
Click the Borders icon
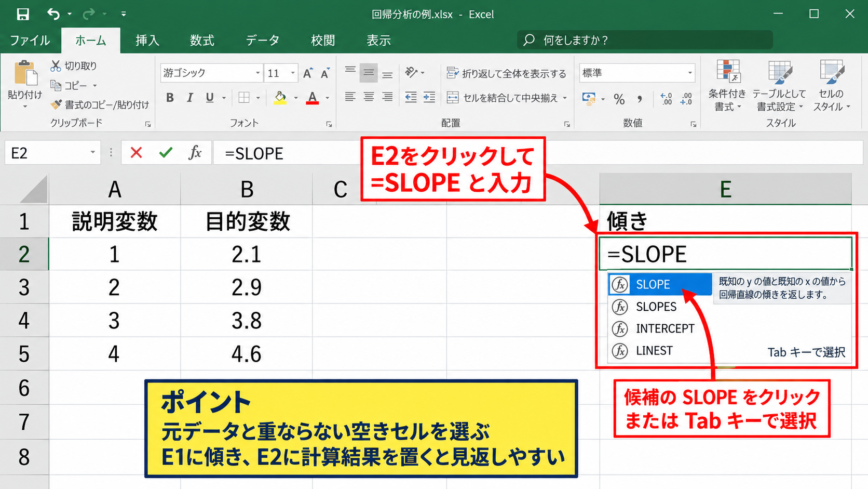(x=244, y=98)
